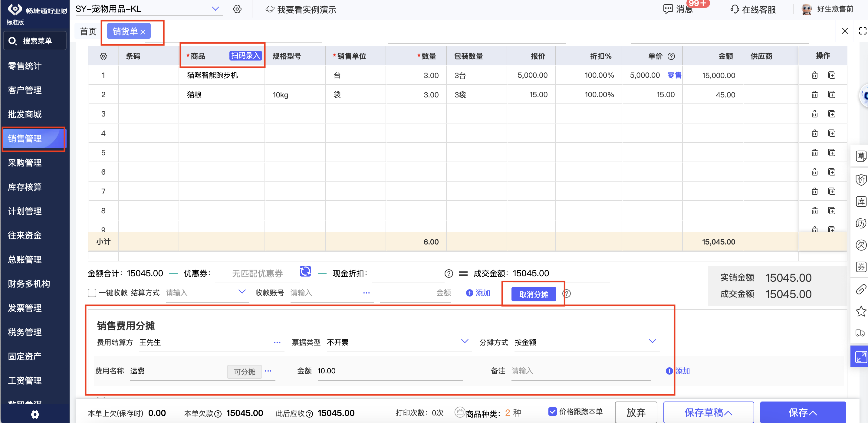The image size is (868, 423).
Task: Open 费用结算方 picker ellipsis
Action: pos(277,343)
